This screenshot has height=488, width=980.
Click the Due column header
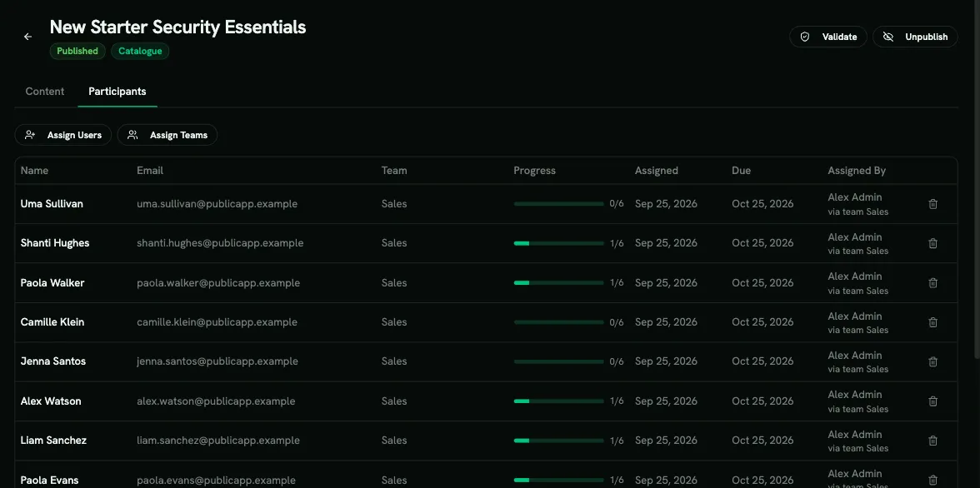(x=742, y=171)
